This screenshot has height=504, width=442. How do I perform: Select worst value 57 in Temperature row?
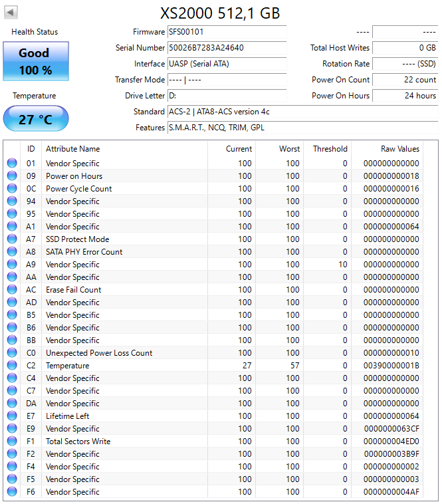point(294,366)
